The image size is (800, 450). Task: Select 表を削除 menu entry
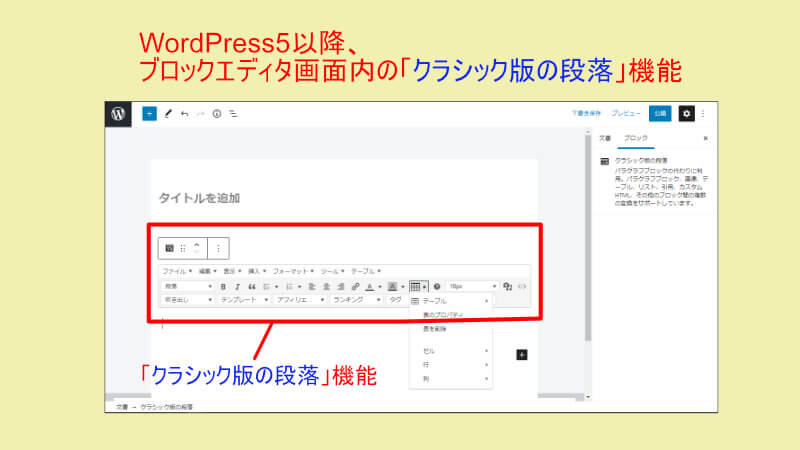[x=451, y=329]
